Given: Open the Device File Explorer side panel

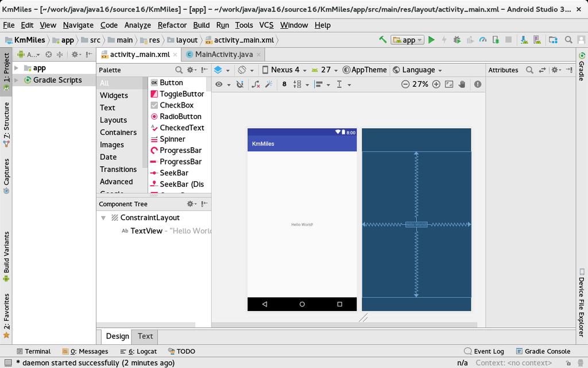Looking at the screenshot, I should (582, 302).
